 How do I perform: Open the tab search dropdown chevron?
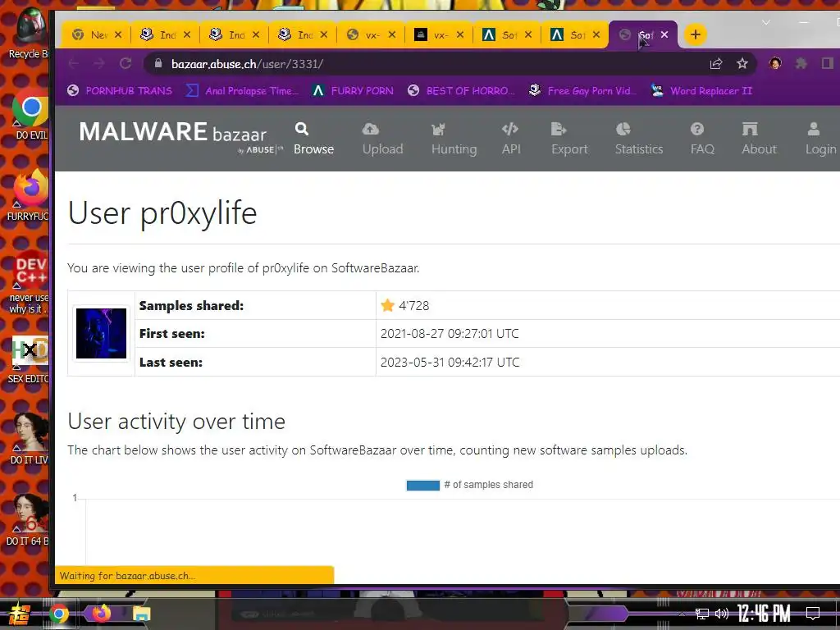pos(766,22)
